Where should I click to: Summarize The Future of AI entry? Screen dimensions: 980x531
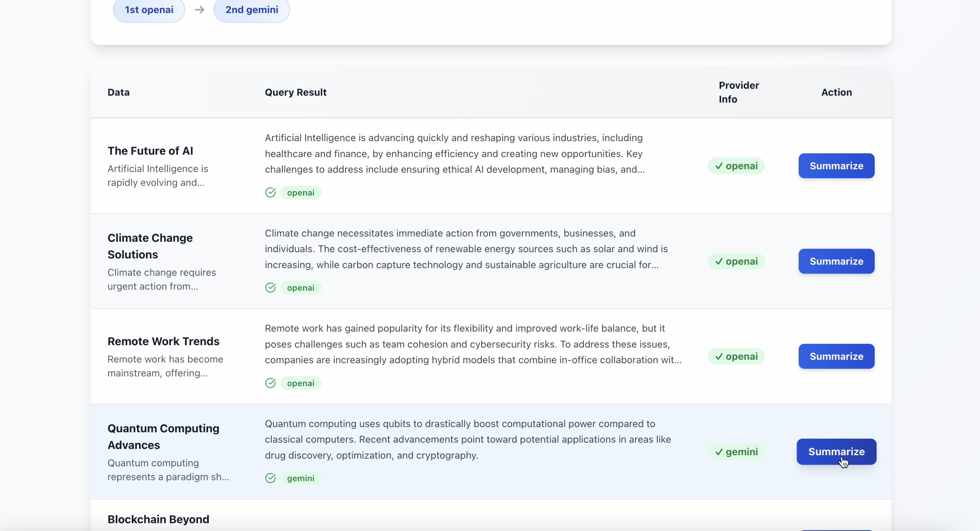[x=836, y=166]
